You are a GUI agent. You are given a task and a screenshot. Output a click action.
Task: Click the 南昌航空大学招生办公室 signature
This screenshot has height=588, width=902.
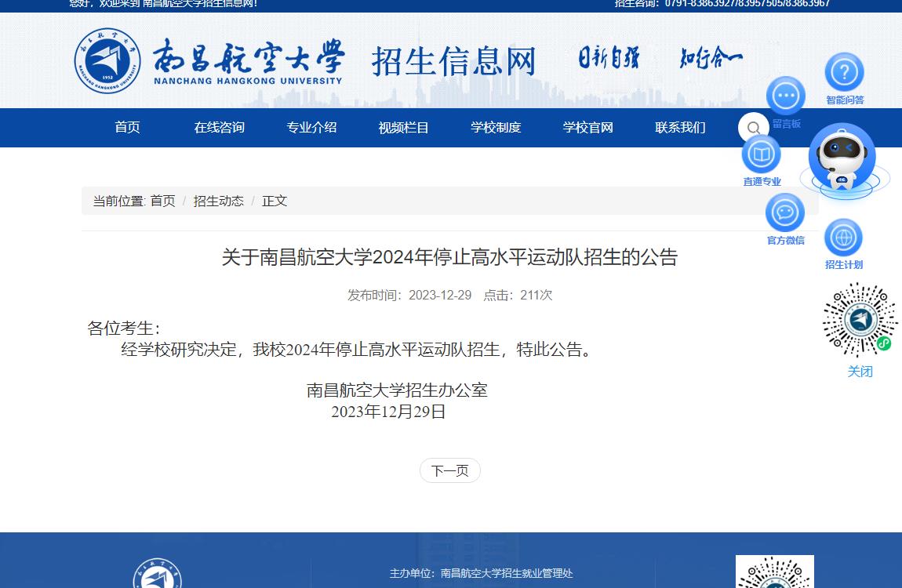(397, 390)
